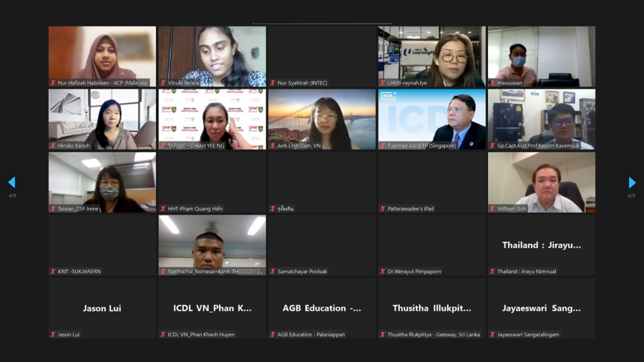
Task: Click muted mic icon beside Vinuki Perera
Action: 163,82
